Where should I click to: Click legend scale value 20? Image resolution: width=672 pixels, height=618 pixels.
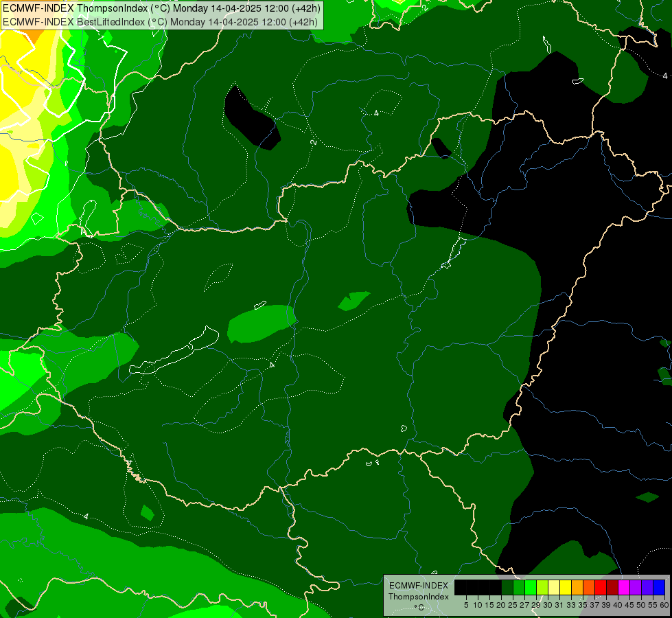tap(502, 605)
